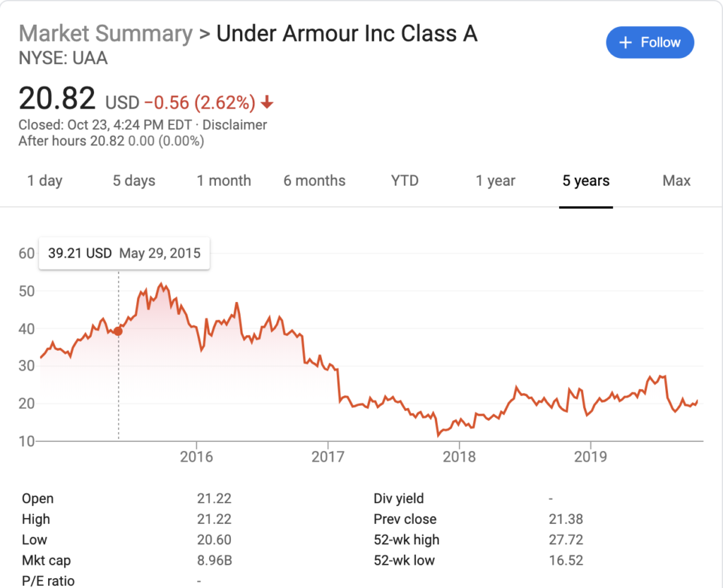Click the Under Armour Inc Class A title
The width and height of the screenshot is (723, 588).
pyautogui.click(x=347, y=33)
